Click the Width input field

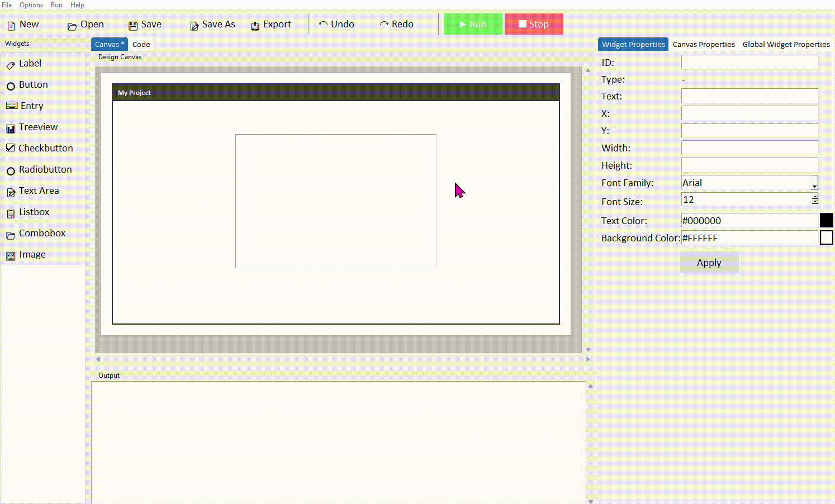[x=749, y=148]
